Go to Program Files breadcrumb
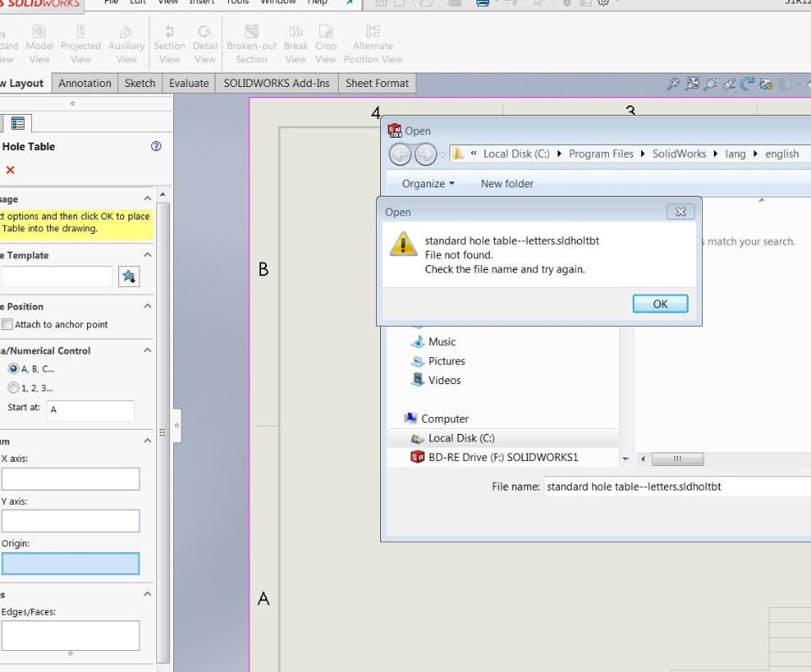This screenshot has height=672, width=811. [601, 154]
